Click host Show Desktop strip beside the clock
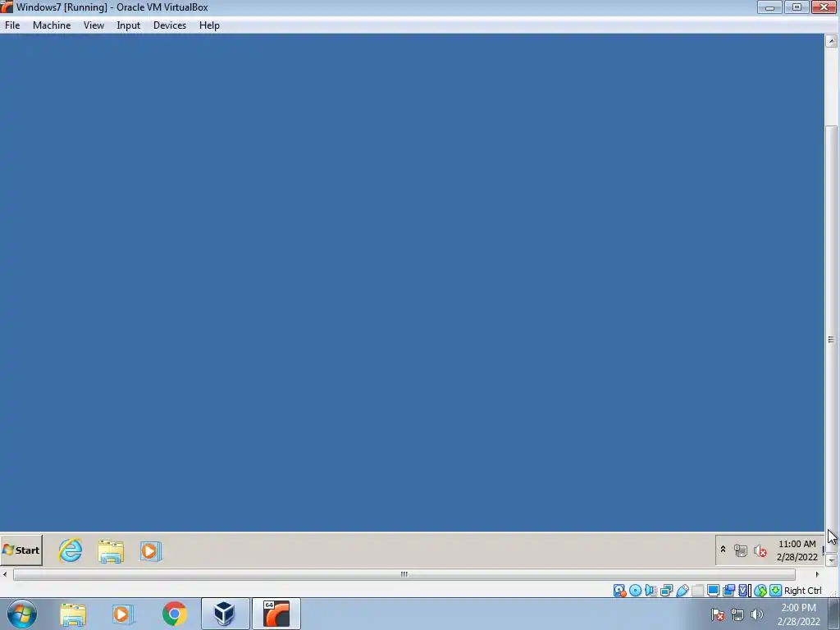Image resolution: width=840 pixels, height=630 pixels. point(834,614)
